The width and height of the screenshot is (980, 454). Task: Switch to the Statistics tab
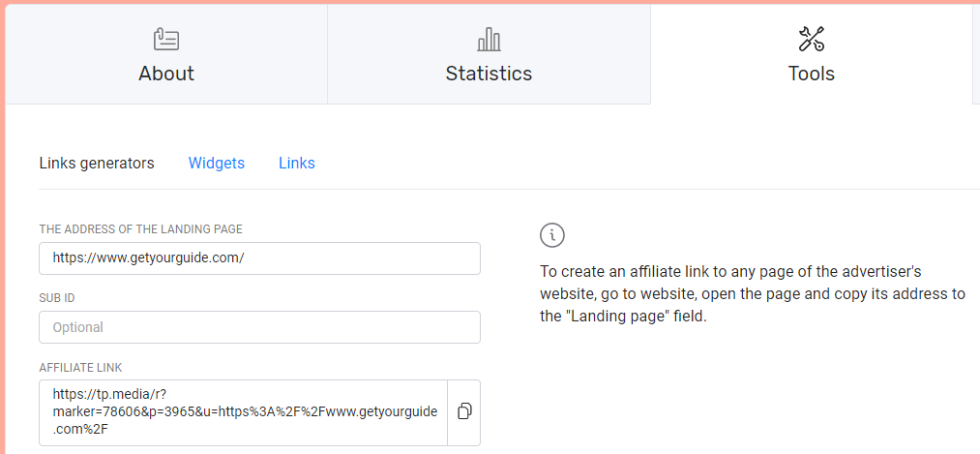coord(489,54)
